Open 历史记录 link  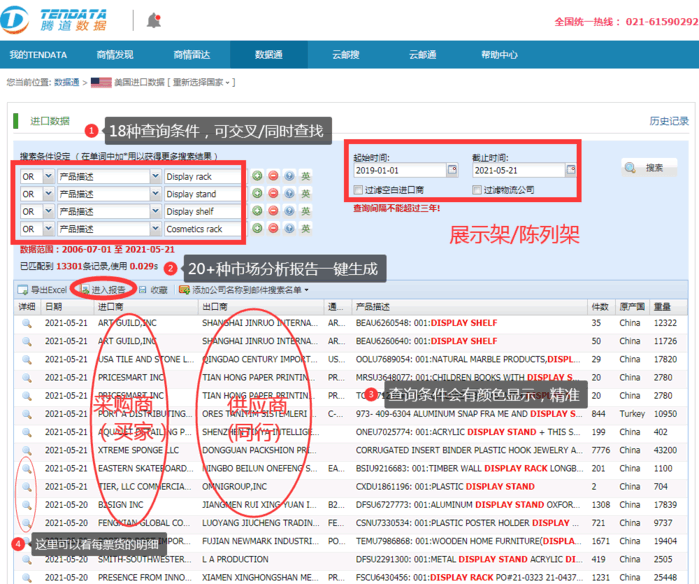click(x=669, y=121)
